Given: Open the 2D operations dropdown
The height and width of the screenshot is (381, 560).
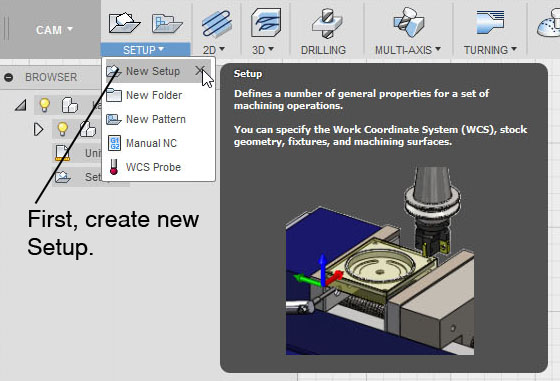Looking at the screenshot, I should point(214,50).
